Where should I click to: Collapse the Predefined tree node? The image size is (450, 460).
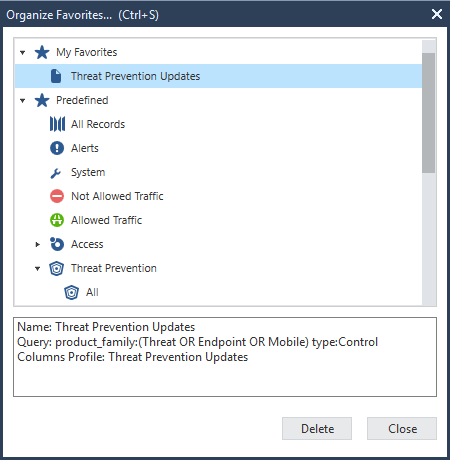(23, 101)
